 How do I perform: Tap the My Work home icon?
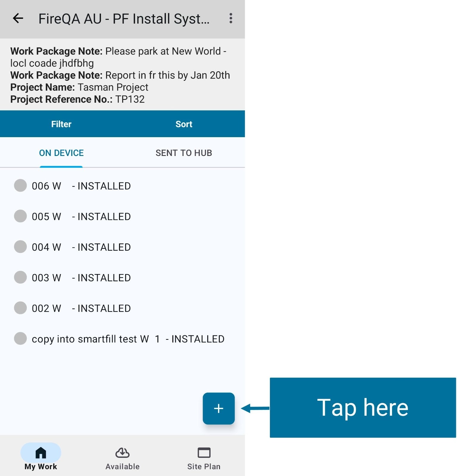[41, 453]
